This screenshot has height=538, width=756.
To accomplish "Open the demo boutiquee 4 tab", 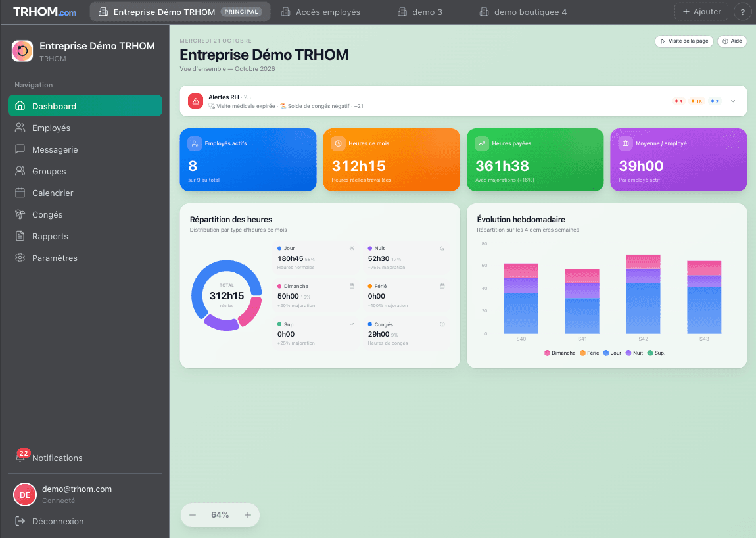I will [x=523, y=12].
